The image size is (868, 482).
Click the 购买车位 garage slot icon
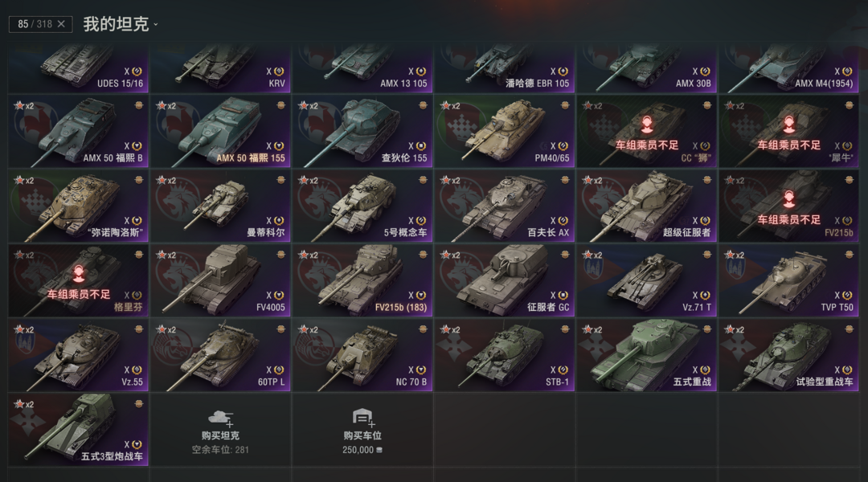point(362,417)
